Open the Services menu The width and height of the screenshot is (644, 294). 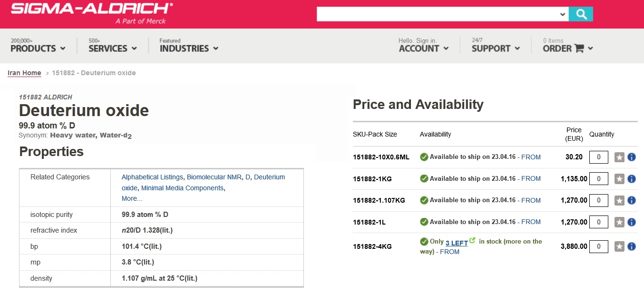point(112,48)
